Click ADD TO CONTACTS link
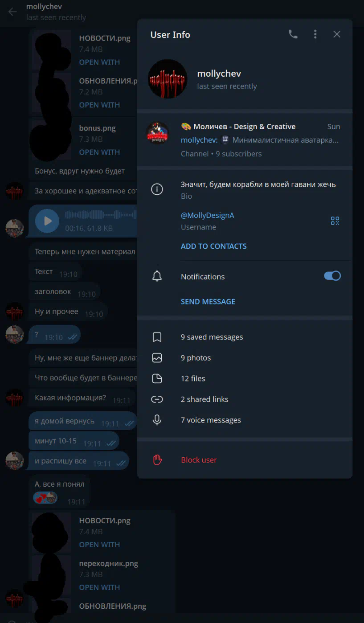364x623 pixels. click(x=213, y=246)
